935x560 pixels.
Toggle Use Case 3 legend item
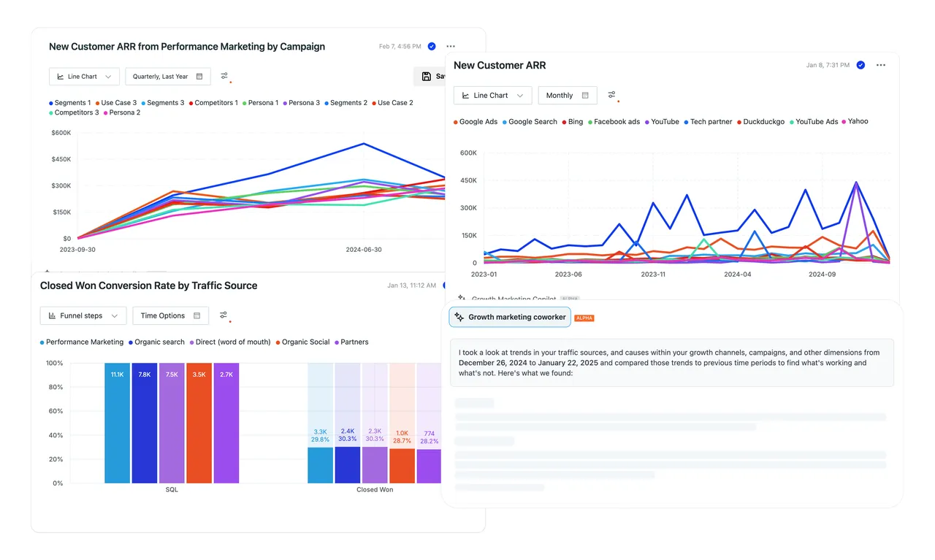[116, 103]
